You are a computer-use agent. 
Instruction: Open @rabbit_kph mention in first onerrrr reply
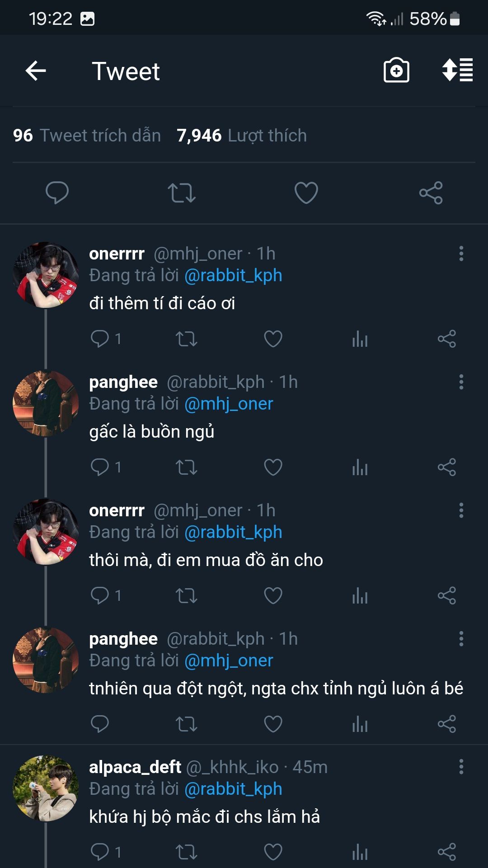[233, 275]
